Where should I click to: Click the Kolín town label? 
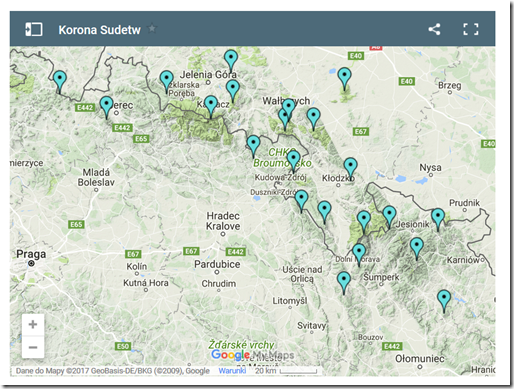[137, 266]
